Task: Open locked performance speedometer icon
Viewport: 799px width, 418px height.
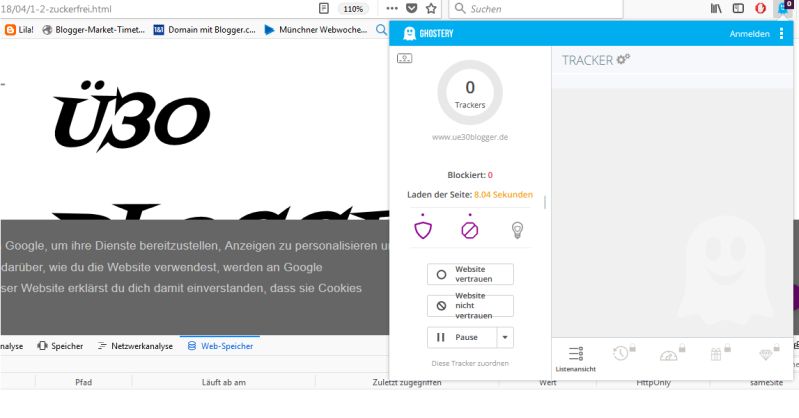Action: tap(671, 354)
